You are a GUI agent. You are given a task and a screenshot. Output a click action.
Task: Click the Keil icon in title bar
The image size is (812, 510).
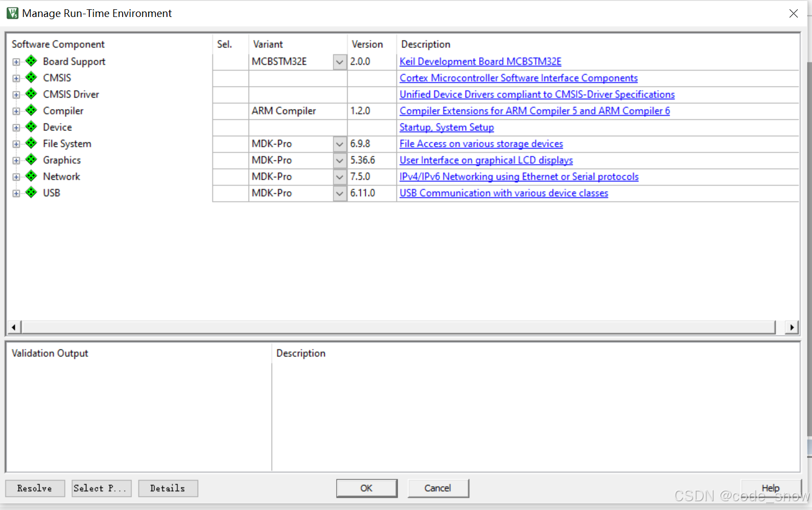pyautogui.click(x=12, y=13)
